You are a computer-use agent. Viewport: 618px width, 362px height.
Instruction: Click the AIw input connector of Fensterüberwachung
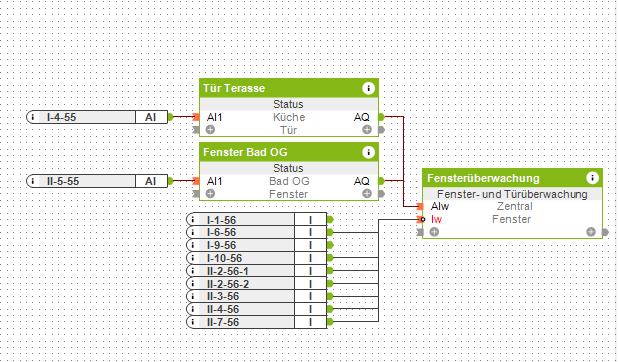(420, 206)
